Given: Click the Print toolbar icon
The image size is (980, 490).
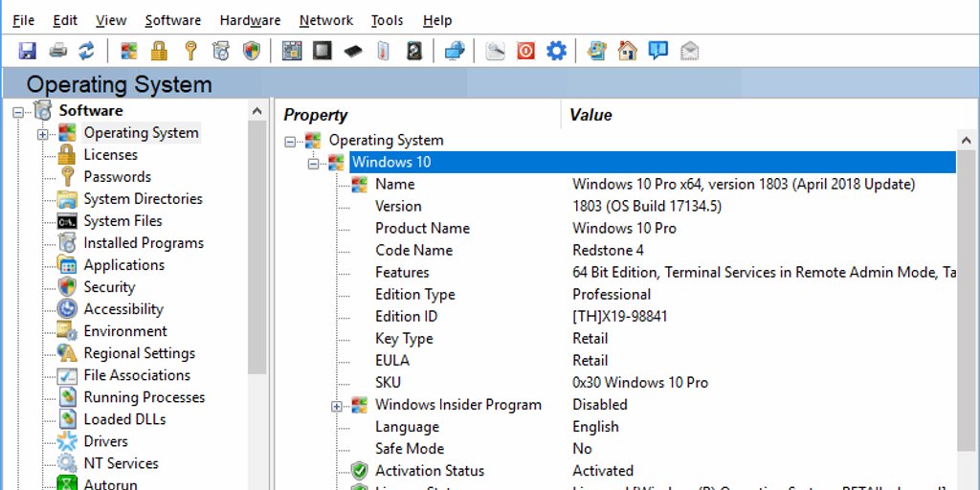Looking at the screenshot, I should point(57,51).
